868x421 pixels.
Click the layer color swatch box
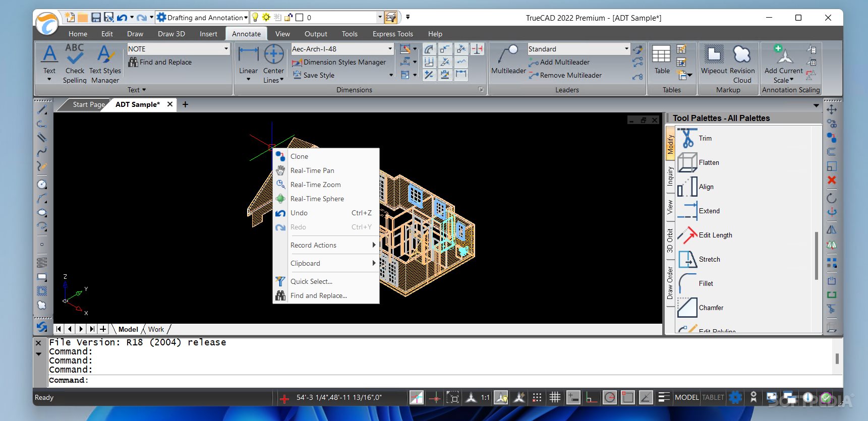pyautogui.click(x=299, y=18)
